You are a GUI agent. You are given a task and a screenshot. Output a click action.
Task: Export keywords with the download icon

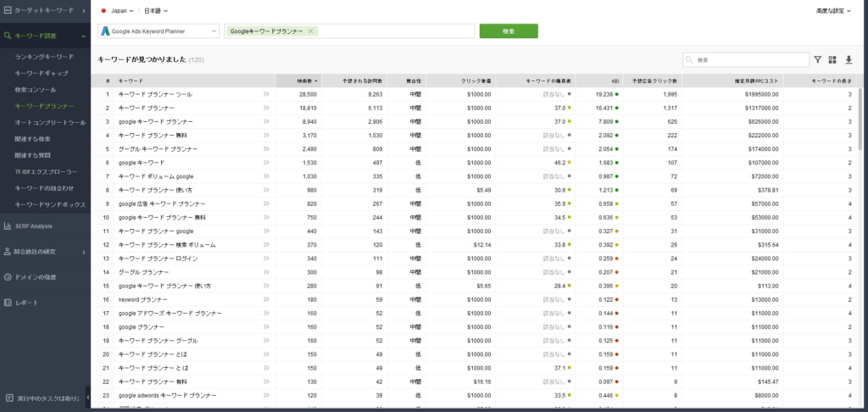tap(849, 60)
